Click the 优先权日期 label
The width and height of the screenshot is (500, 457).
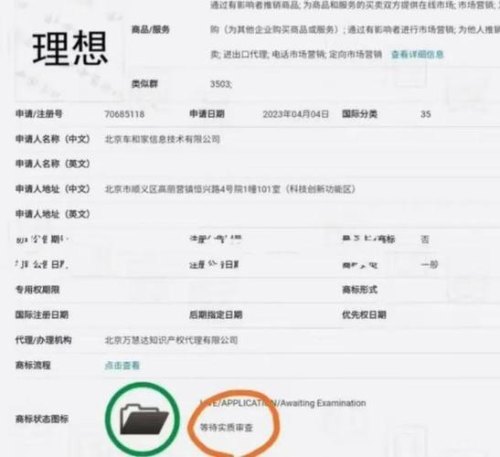(x=364, y=315)
